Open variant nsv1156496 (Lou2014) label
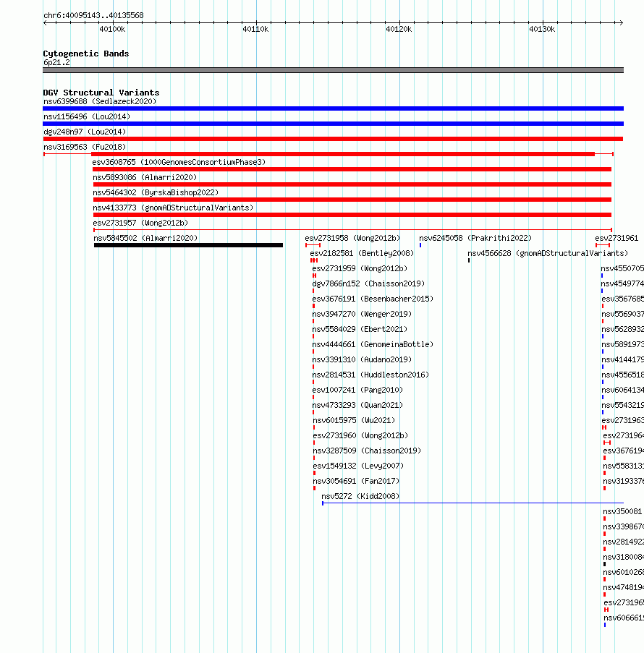The height and width of the screenshot is (653, 644). click(x=87, y=116)
